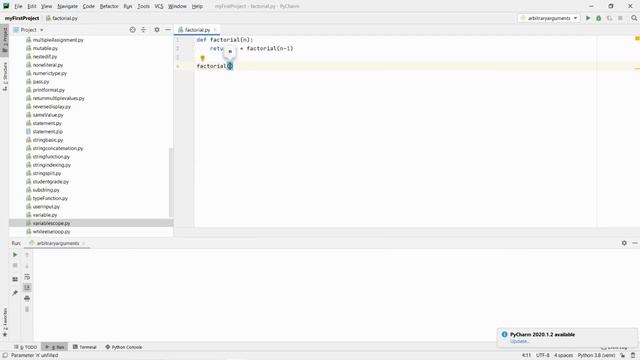Select stringconcatenation.py in project tree

click(x=91, y=148)
